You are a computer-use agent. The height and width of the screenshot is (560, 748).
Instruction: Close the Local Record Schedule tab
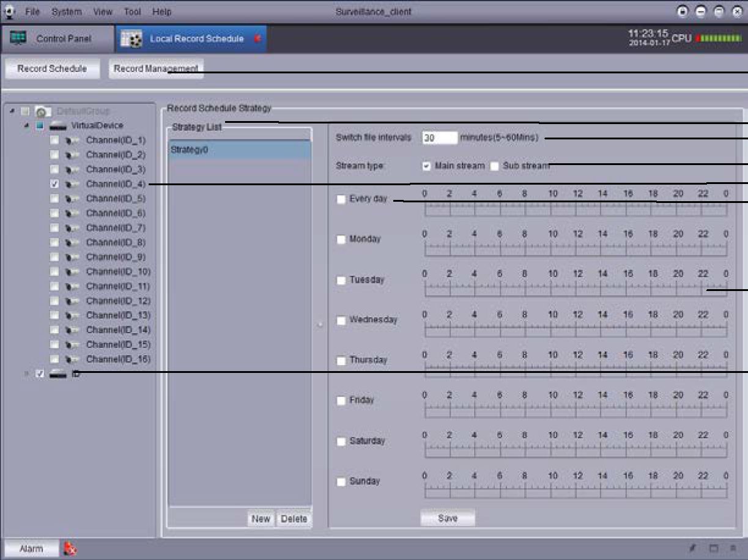click(257, 39)
